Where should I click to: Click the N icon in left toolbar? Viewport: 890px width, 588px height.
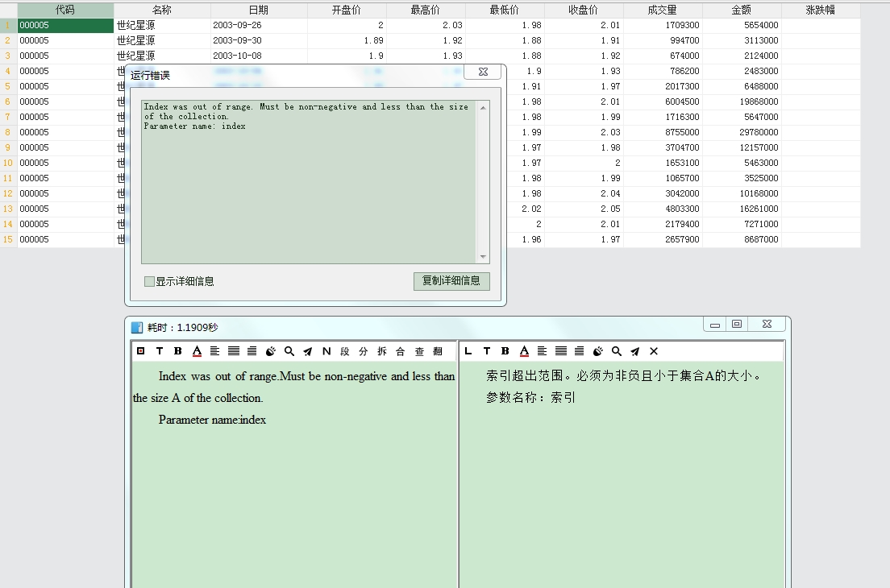[326, 351]
